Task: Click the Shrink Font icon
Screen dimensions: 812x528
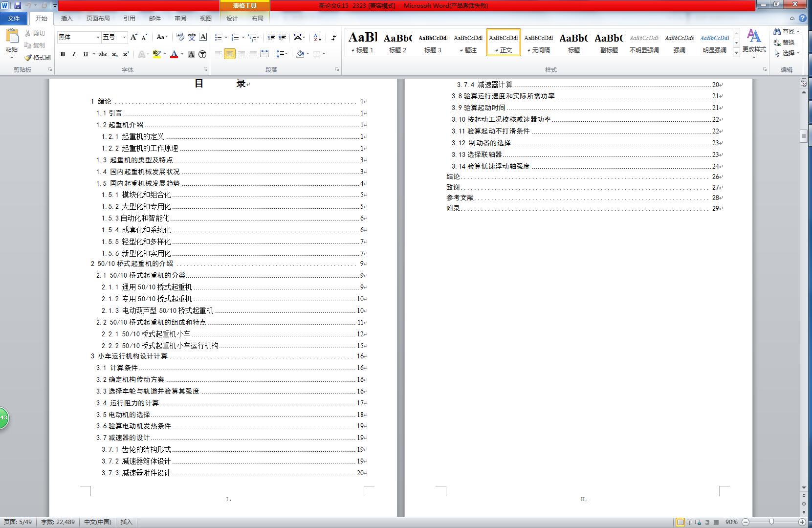Action: [145, 37]
